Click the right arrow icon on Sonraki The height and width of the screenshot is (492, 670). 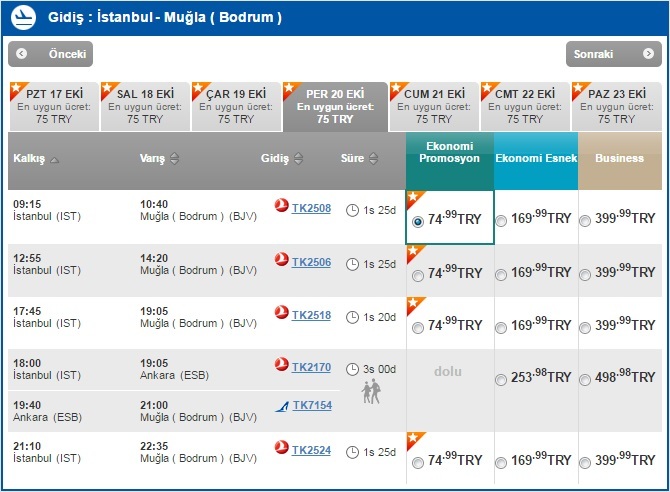point(647,53)
